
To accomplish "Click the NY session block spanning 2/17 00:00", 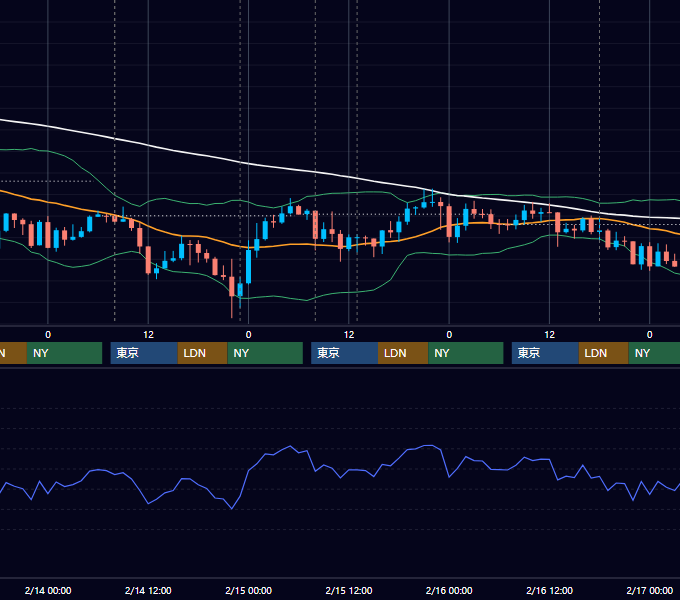I will pyautogui.click(x=654, y=353).
